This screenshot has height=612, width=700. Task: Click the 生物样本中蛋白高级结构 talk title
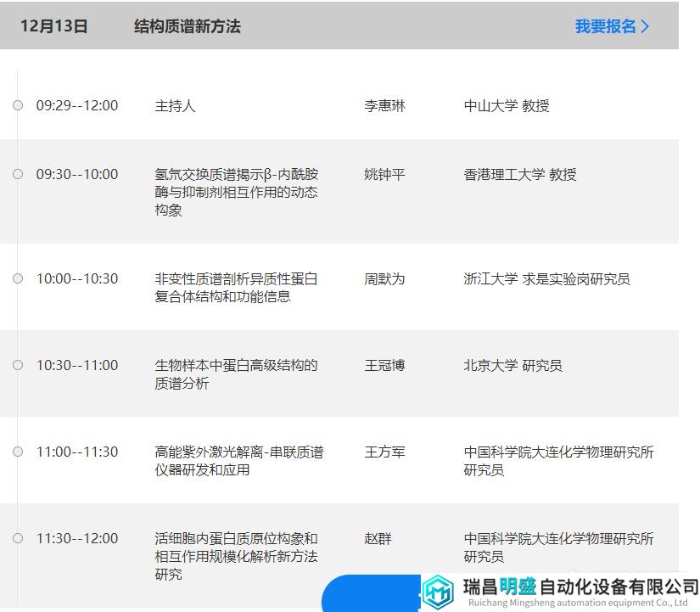[x=237, y=373]
